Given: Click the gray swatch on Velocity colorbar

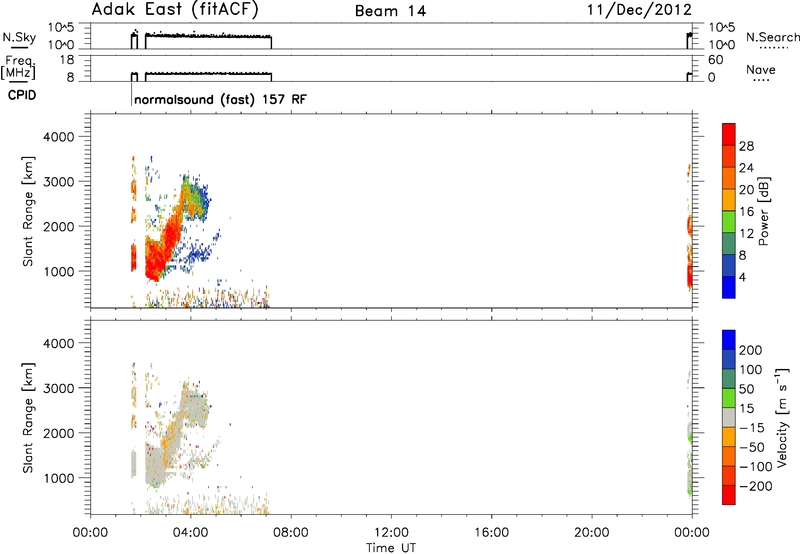Looking at the screenshot, I should click(x=729, y=417).
